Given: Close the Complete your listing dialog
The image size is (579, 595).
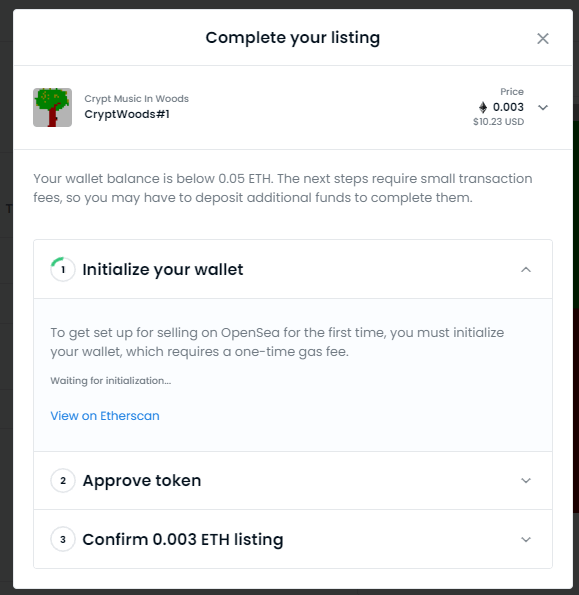Looking at the screenshot, I should pyautogui.click(x=543, y=38).
